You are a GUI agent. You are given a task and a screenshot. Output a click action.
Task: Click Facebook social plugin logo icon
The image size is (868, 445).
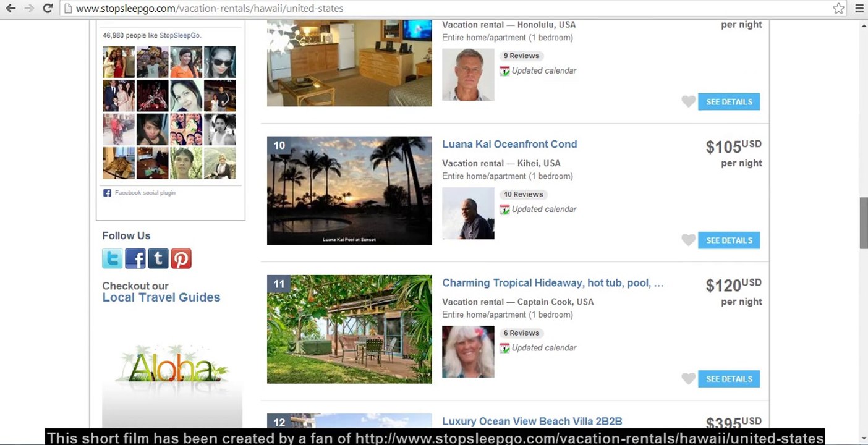pos(107,193)
